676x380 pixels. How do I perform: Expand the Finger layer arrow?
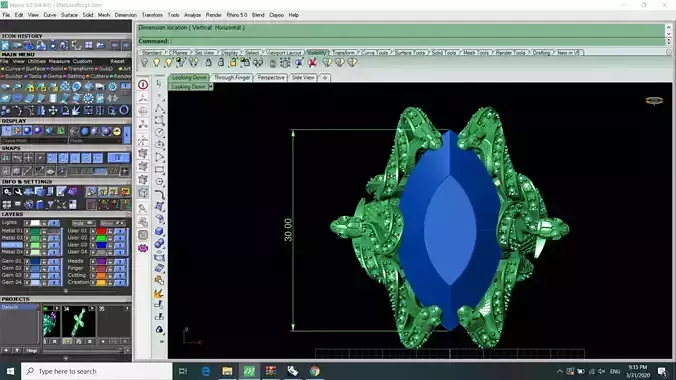(x=93, y=268)
